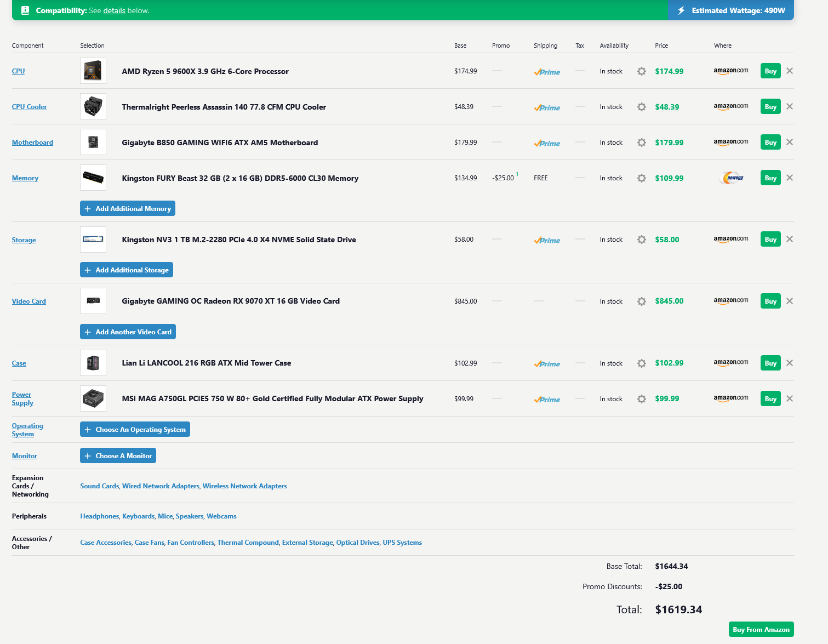Click gear icon in the Motherboard row
The image size is (828, 644).
pos(642,143)
